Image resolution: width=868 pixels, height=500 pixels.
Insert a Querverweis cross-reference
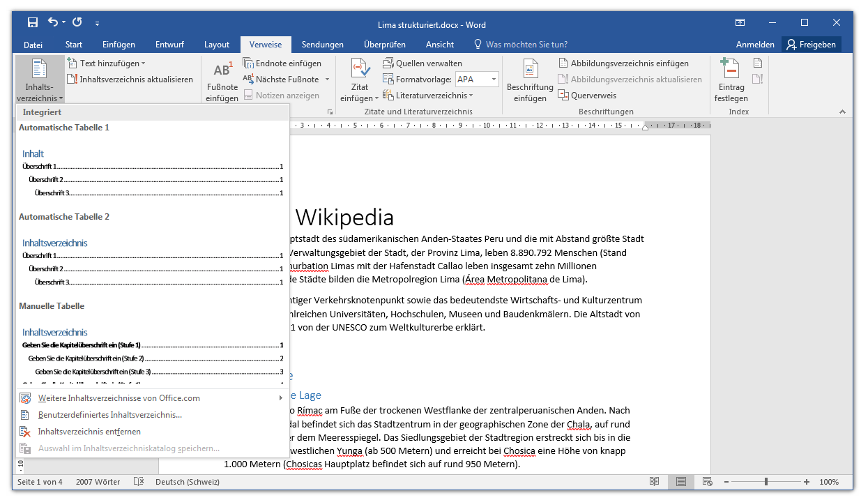(x=587, y=96)
